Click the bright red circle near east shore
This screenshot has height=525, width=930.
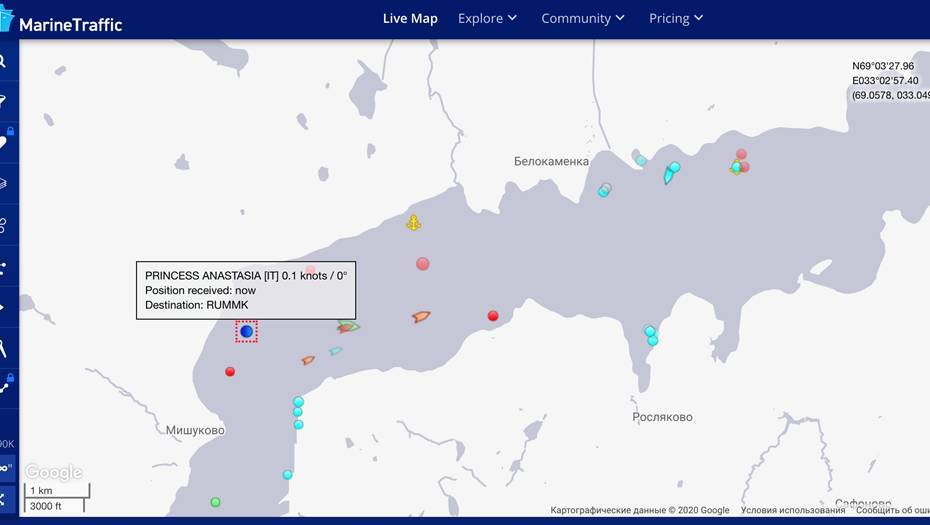(493, 316)
